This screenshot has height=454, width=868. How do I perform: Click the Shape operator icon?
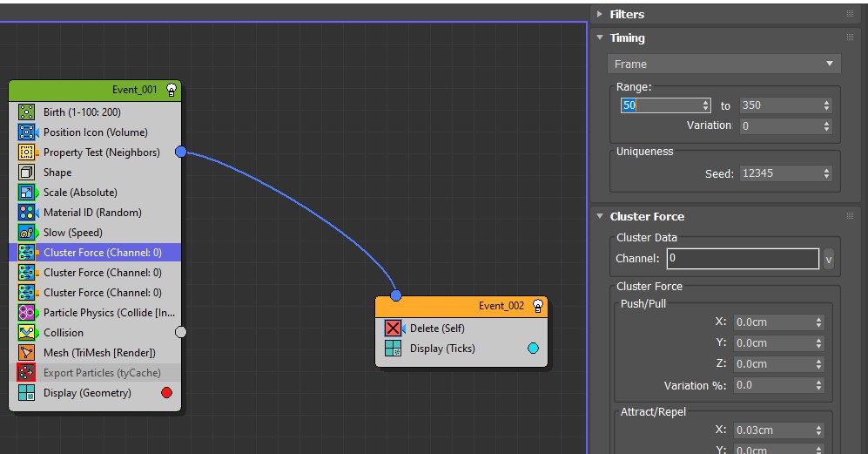coord(27,173)
